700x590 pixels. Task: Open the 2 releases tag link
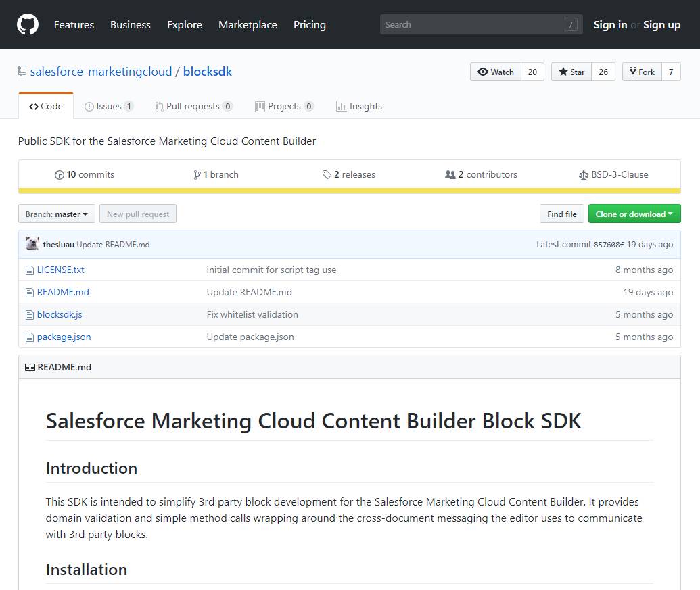349,174
